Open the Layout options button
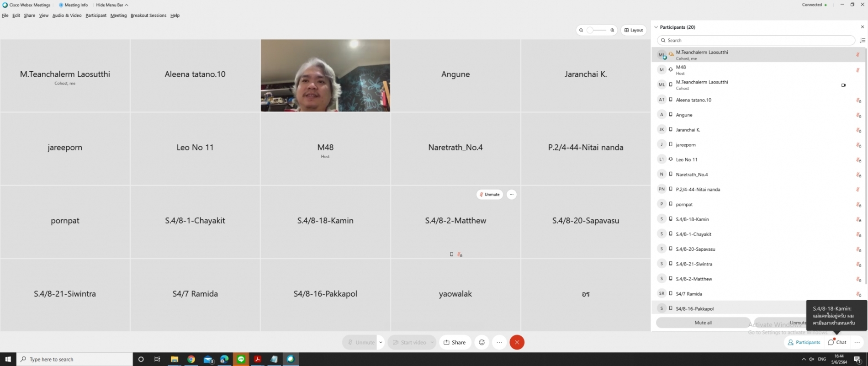This screenshot has height=366, width=868. pyautogui.click(x=634, y=30)
